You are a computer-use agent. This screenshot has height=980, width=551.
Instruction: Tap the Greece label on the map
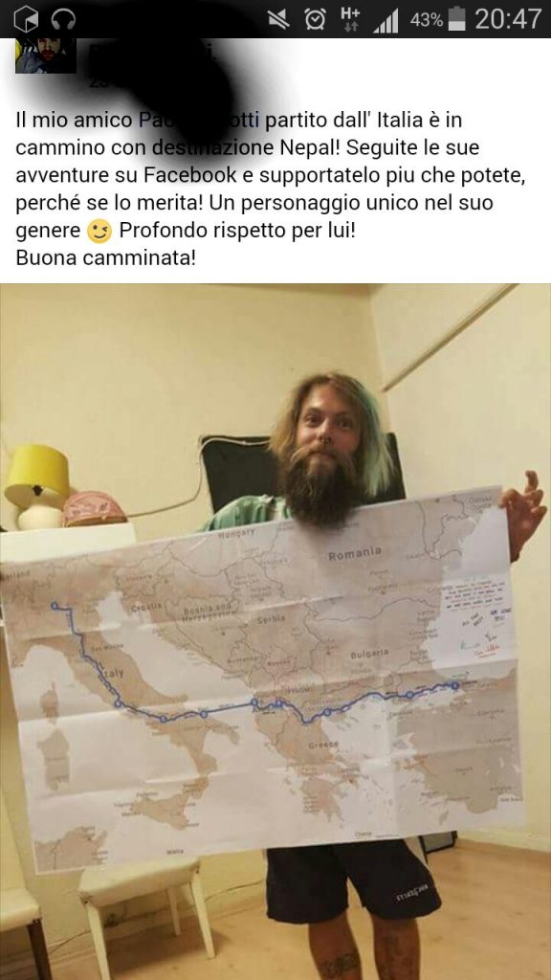pos(323,745)
